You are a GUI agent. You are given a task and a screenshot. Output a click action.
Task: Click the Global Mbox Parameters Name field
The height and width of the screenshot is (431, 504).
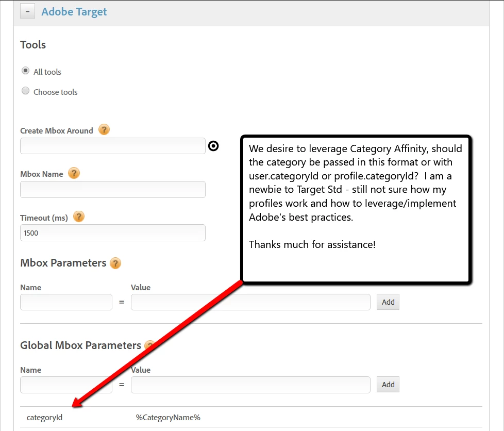tap(66, 385)
